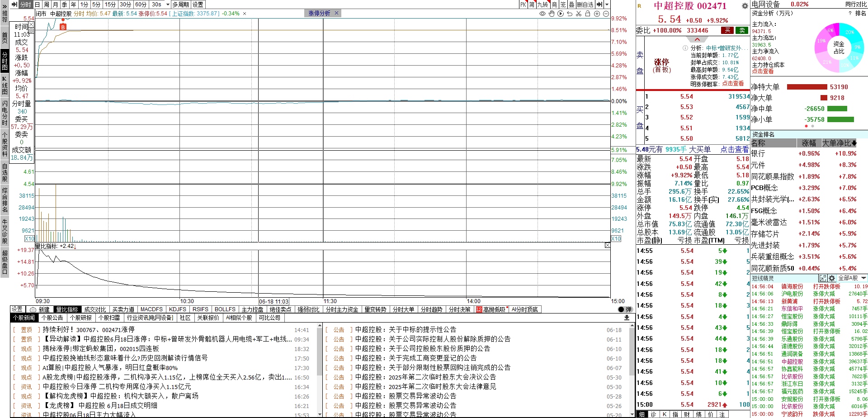The height and width of the screenshot is (418, 868).
Task: Open the 自选股 left sidebar tab
Action: pyautogui.click(x=5, y=173)
